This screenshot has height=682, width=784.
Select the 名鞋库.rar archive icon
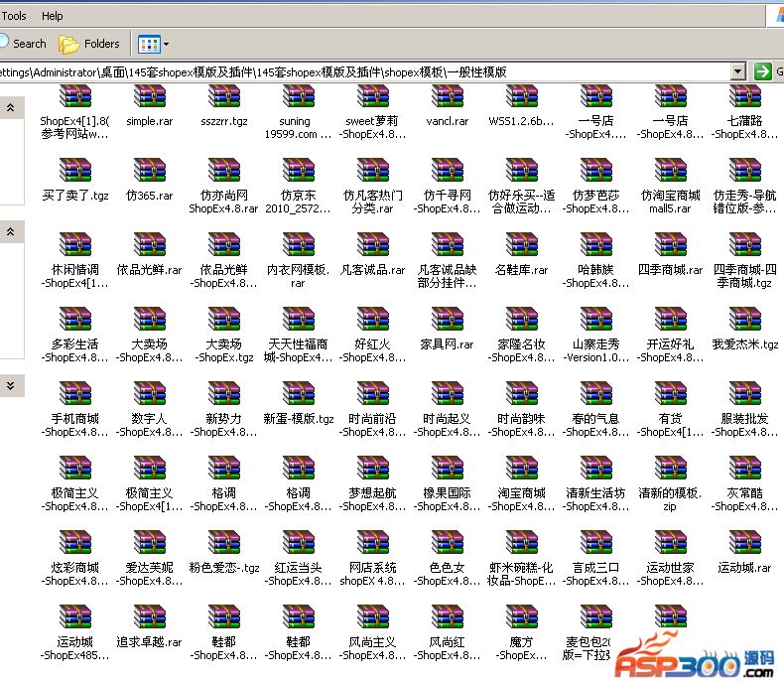521,244
